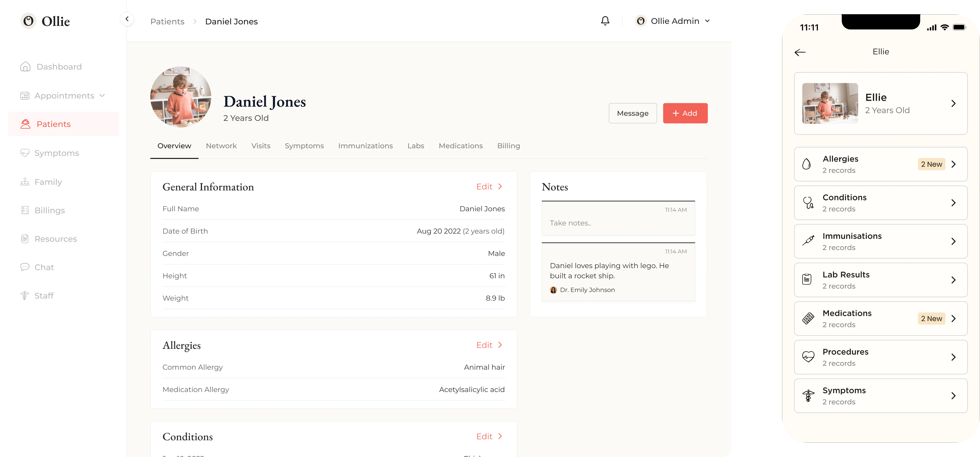Switch to the Network tab

pyautogui.click(x=221, y=146)
